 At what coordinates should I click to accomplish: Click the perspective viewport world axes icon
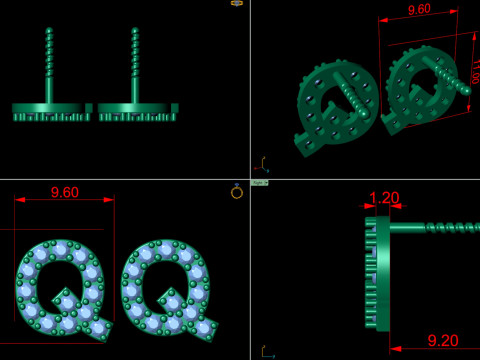[x=262, y=165]
